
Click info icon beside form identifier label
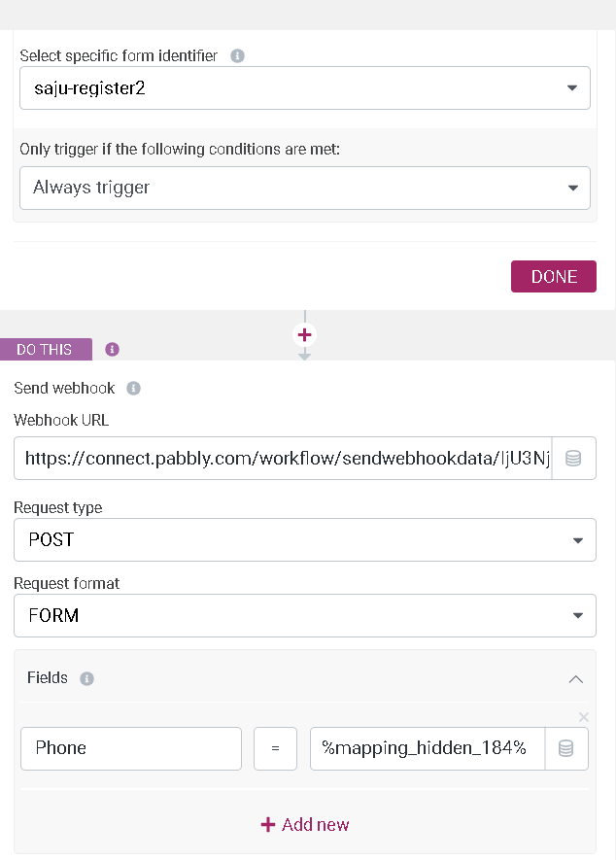[x=237, y=56]
